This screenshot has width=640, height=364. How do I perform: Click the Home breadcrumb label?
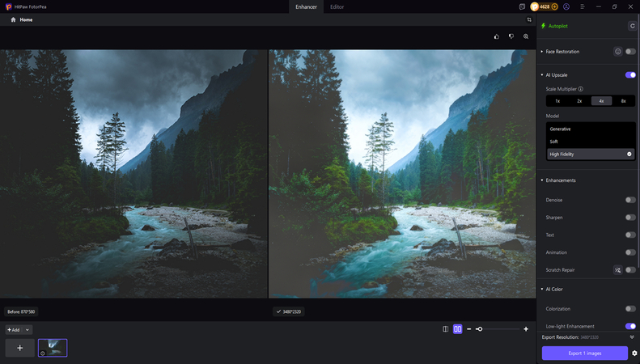point(26,19)
